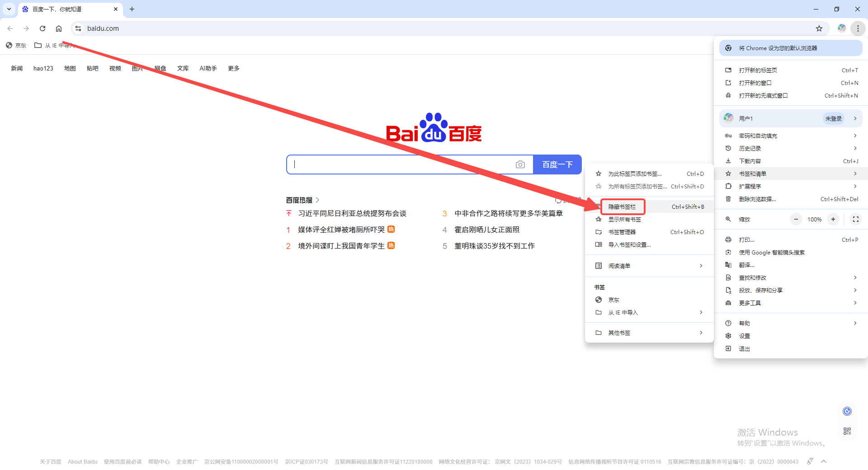Click the 百度一下 search button
This screenshot has width=868, height=470.
point(557,164)
